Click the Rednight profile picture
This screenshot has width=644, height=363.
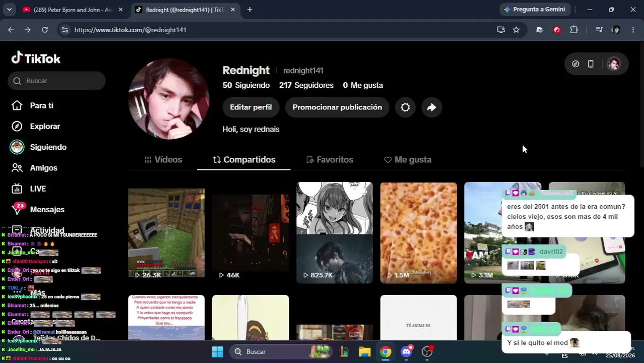pyautogui.click(x=169, y=99)
